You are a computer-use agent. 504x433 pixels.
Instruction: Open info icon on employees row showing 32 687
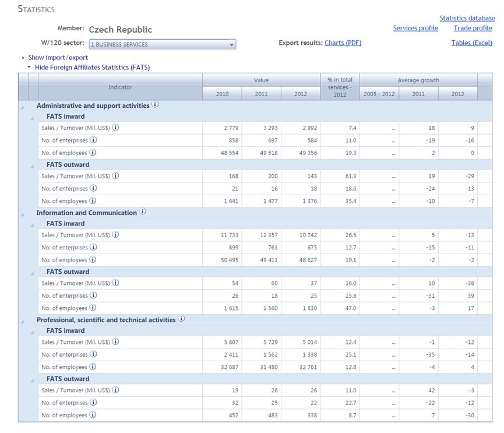click(93, 367)
